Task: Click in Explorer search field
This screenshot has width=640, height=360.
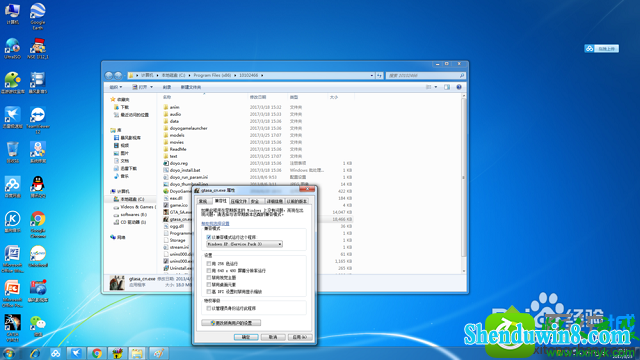Action: tap(422, 75)
